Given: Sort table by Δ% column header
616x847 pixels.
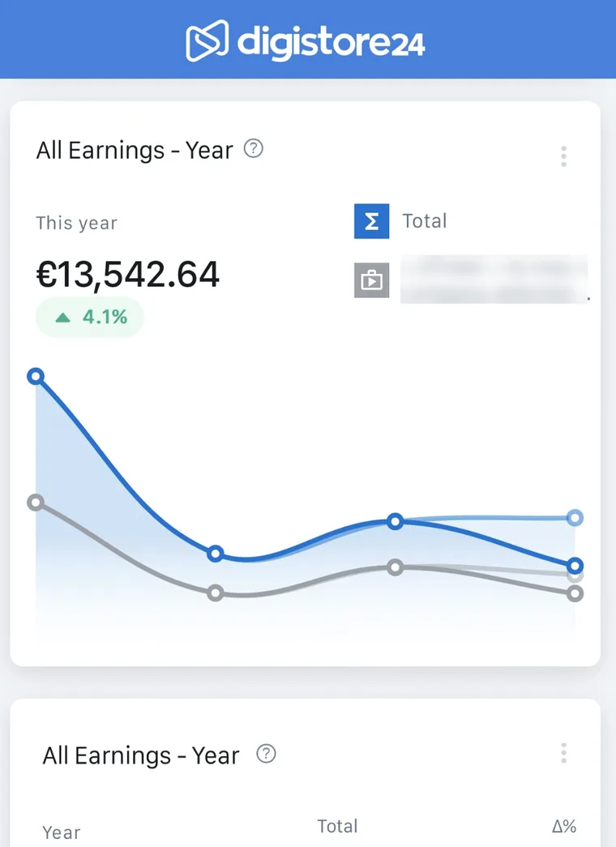Looking at the screenshot, I should [564, 826].
